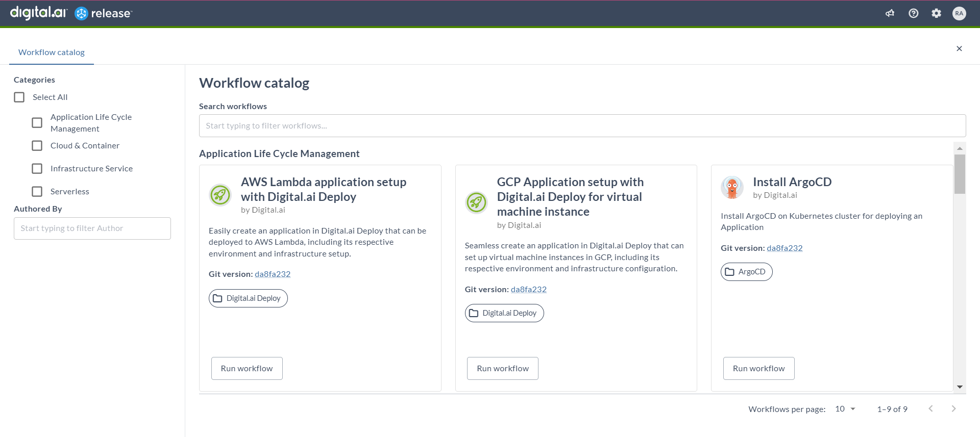Image resolution: width=980 pixels, height=437 pixels.
Task: Click the Digital.ai Deploy tag on AWS card
Action: click(x=248, y=298)
